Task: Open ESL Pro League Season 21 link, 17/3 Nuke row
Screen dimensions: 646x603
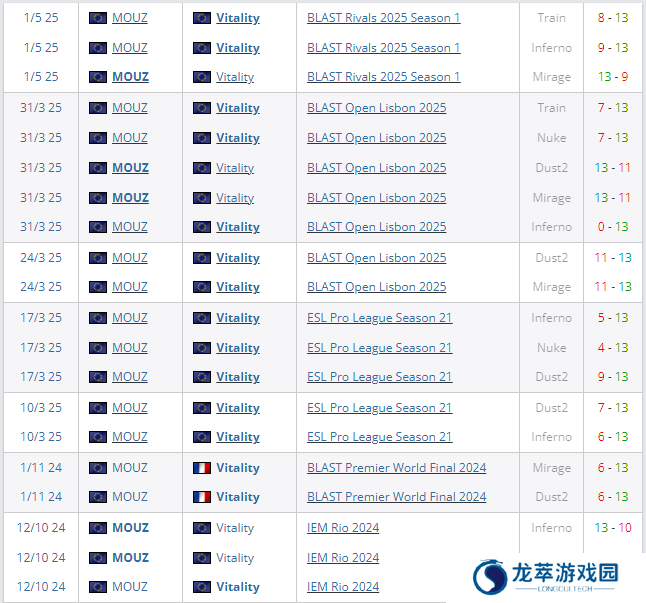Action: click(379, 348)
